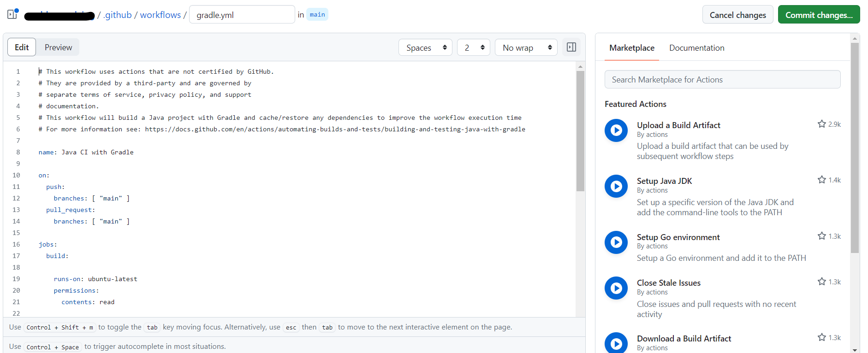Click the Featured Actions heading

pos(635,104)
